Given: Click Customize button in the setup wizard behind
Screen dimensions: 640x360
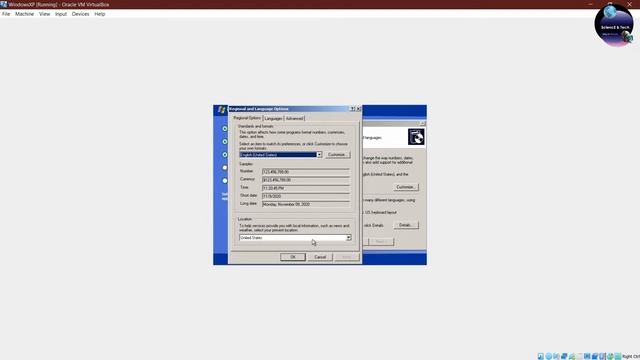Looking at the screenshot, I should tap(406, 187).
